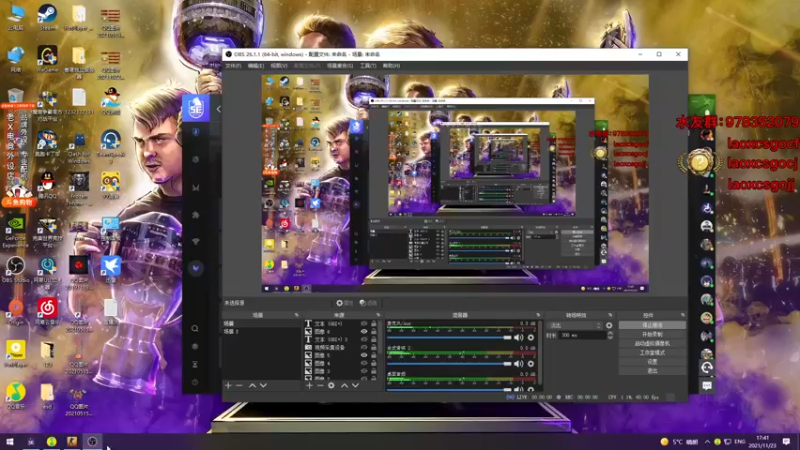Mute the second mixer channel speaker icon
Viewport: 800px width, 450px height.
point(518,364)
